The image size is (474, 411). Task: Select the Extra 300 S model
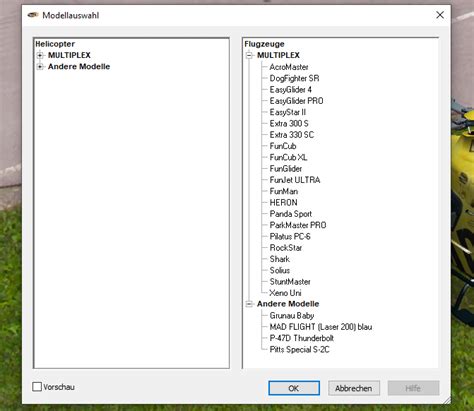click(289, 124)
